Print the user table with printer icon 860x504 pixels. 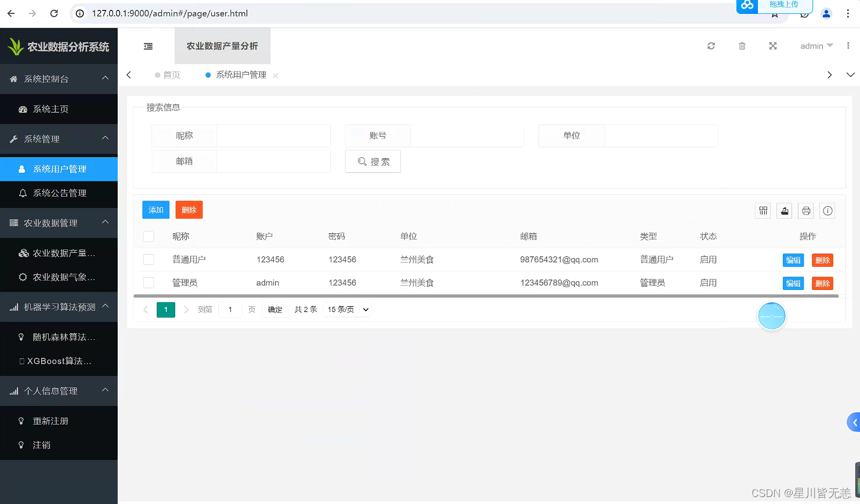tap(805, 211)
